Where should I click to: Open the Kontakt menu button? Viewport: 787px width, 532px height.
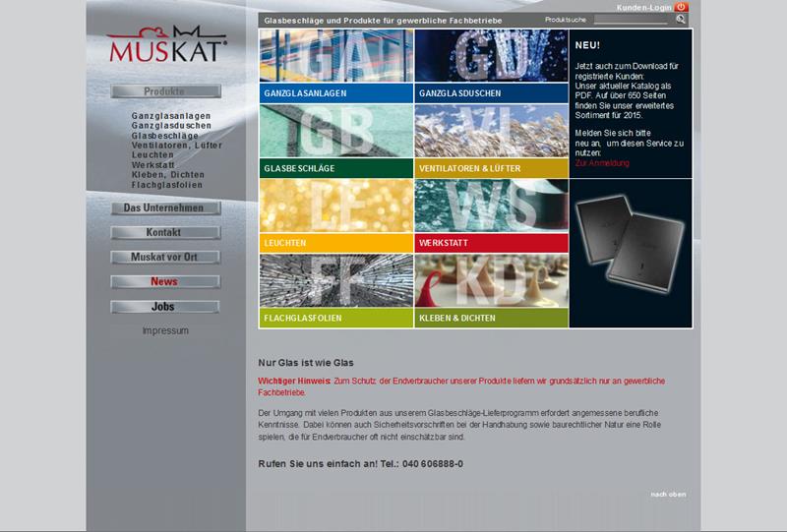165,233
